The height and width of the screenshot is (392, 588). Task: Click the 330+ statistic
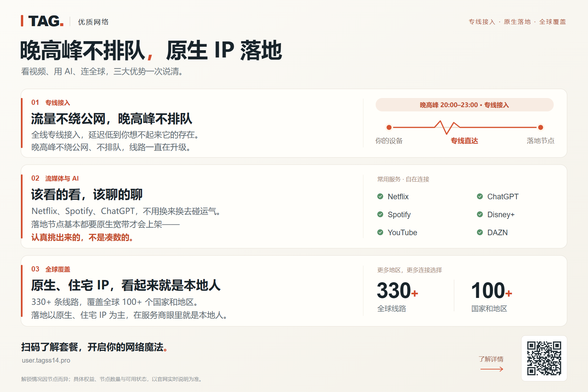click(x=398, y=290)
